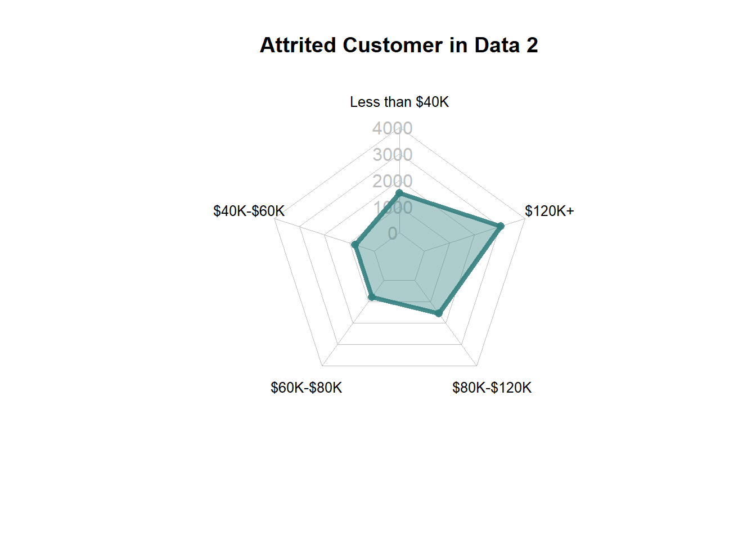Click the data point on $40K-$60K axis

(354, 245)
